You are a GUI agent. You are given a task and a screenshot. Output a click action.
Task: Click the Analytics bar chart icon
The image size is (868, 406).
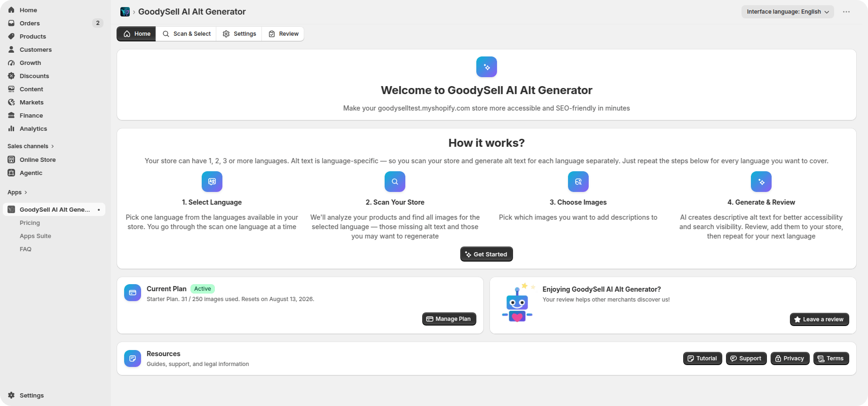click(11, 128)
